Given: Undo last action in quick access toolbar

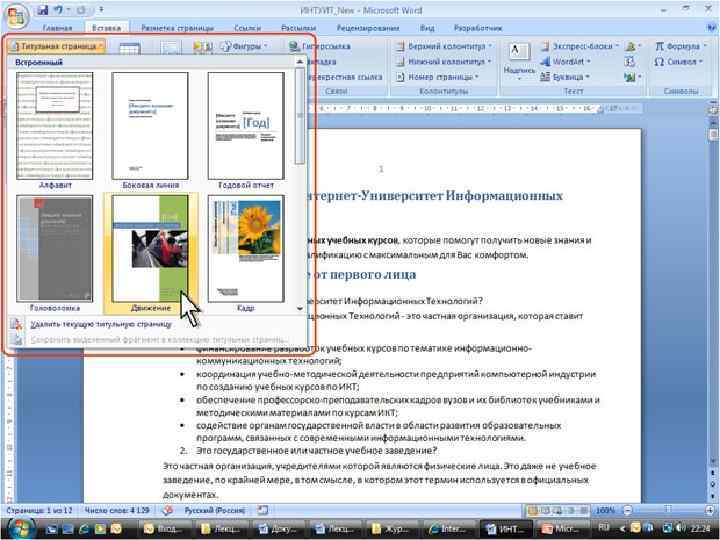Looking at the screenshot, I should (58, 10).
